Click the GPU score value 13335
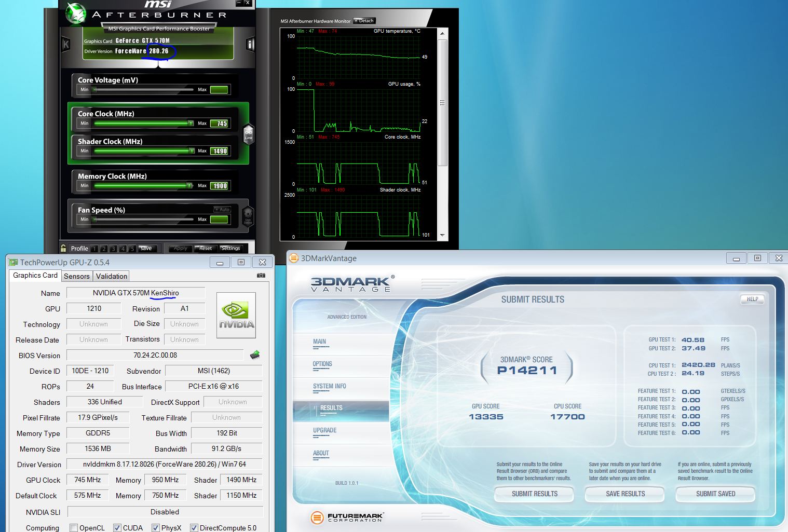Screen dimensions: 788x532 point(486,417)
